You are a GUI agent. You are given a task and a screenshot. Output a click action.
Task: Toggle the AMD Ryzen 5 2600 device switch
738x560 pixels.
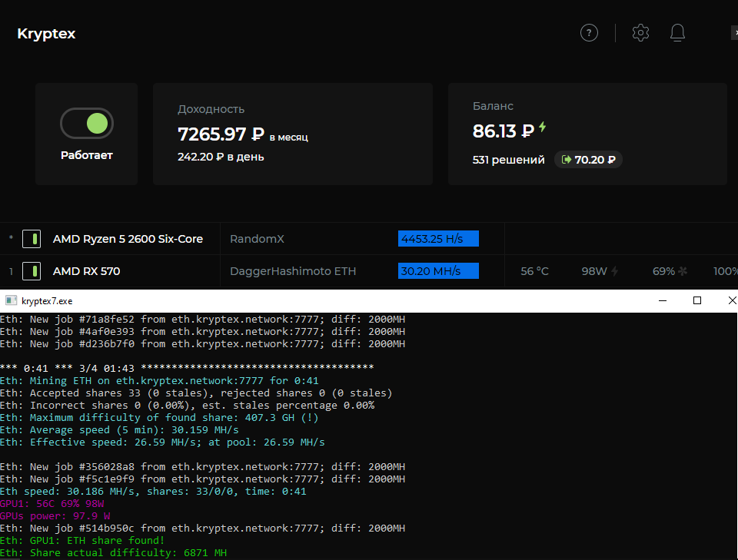(x=32, y=239)
